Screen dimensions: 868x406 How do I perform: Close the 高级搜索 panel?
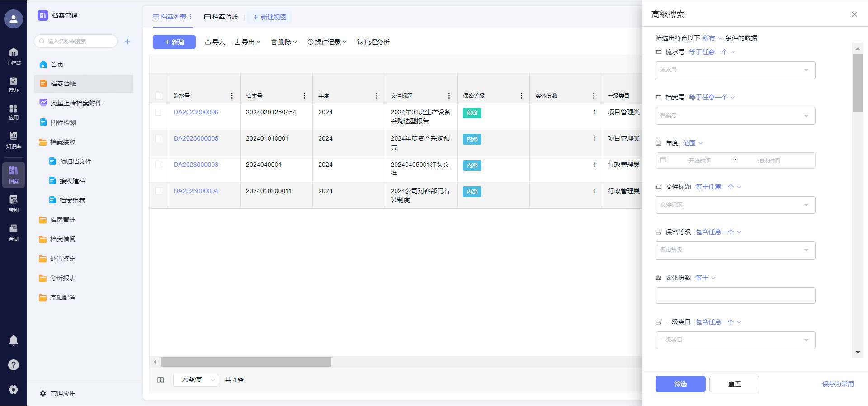coord(854,14)
